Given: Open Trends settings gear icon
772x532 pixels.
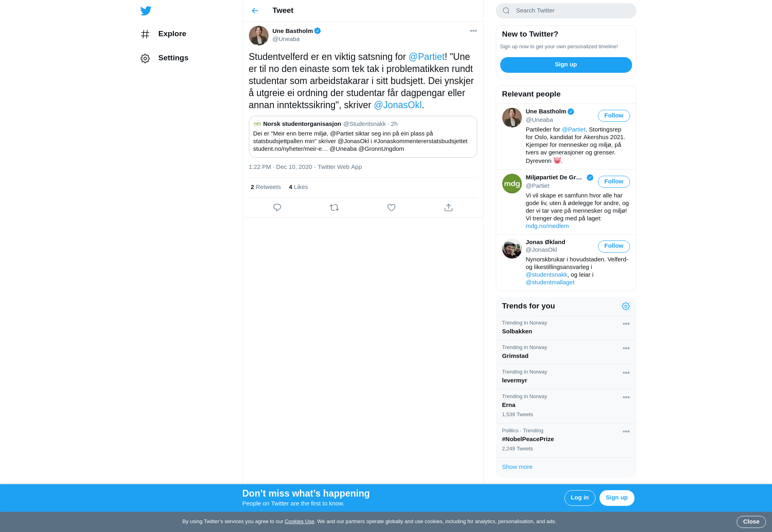Looking at the screenshot, I should click(x=626, y=306).
